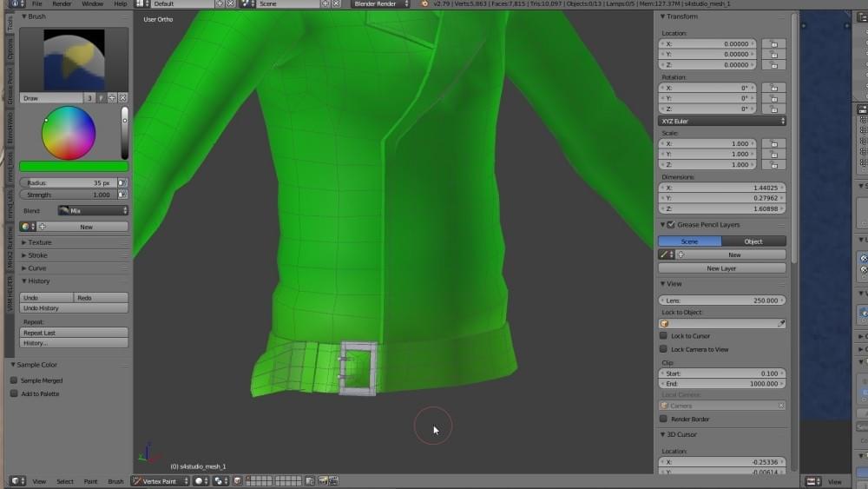Add new scene next to Scene field

point(325,3)
